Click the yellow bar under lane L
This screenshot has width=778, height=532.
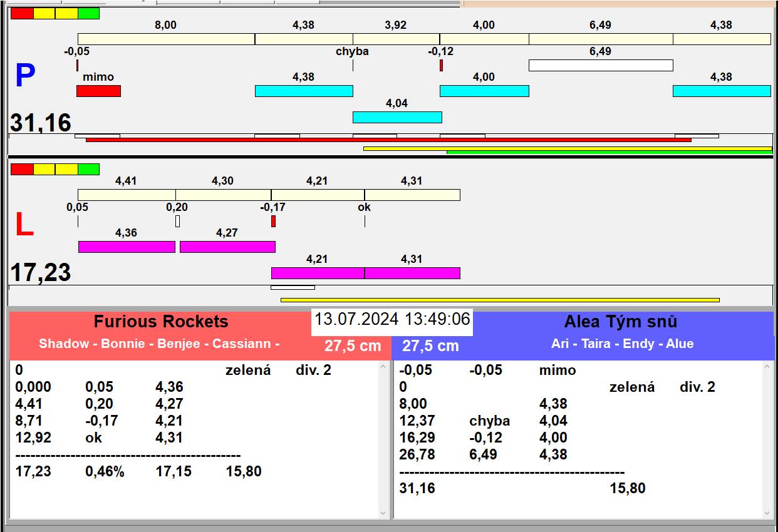pos(500,300)
